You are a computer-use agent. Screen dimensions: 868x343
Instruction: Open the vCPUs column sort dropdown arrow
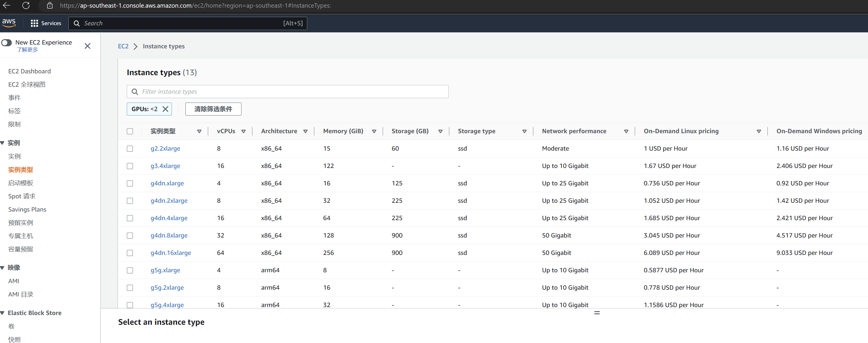(243, 131)
